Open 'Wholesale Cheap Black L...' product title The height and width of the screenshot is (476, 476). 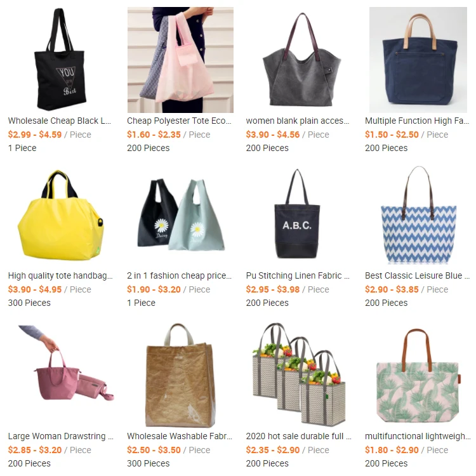pos(60,121)
